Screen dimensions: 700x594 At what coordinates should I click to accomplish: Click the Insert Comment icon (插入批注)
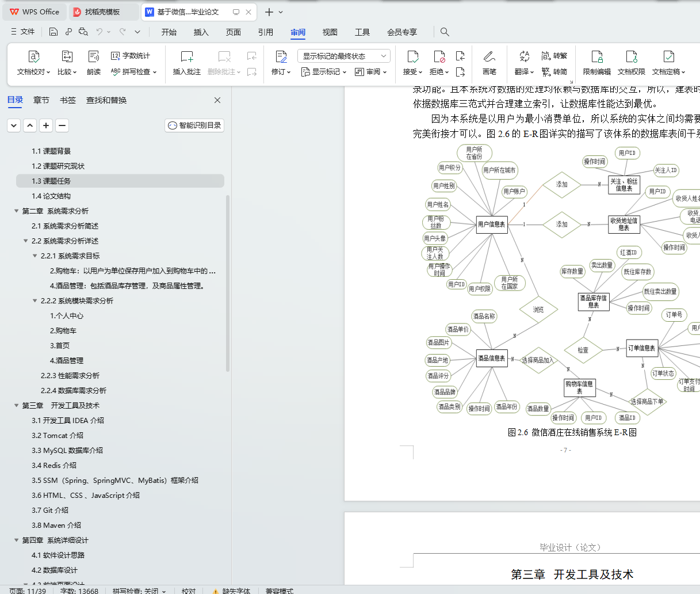tap(187, 56)
